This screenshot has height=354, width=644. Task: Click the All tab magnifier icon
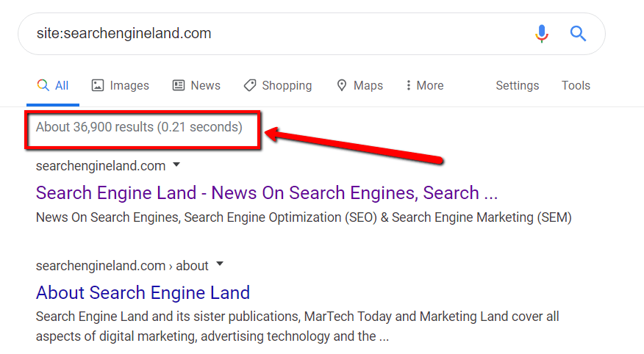coord(43,85)
